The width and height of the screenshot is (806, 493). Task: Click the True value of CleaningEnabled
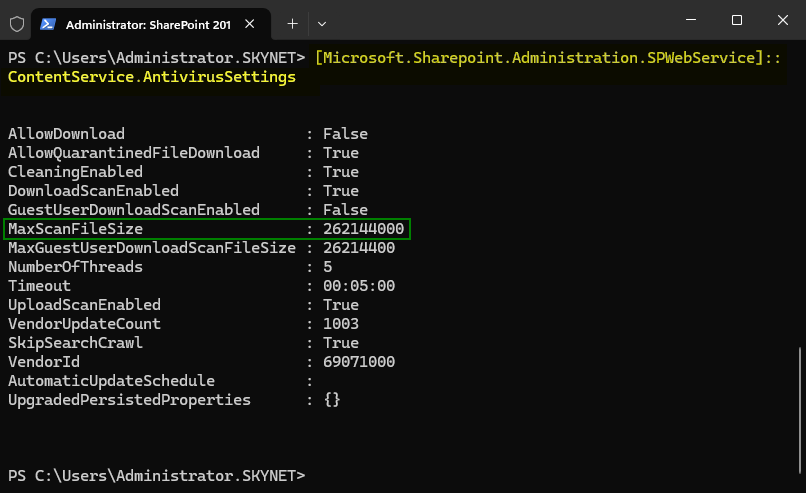click(x=341, y=172)
